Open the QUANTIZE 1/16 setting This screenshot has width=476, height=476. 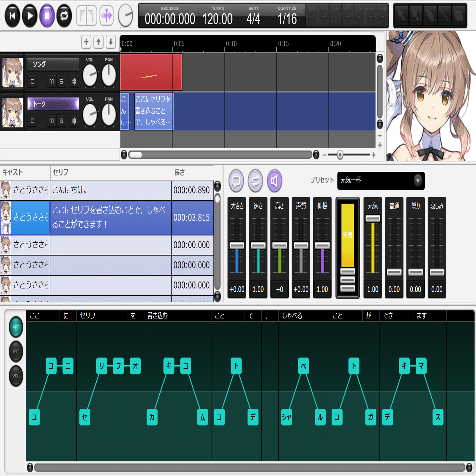pos(287,19)
